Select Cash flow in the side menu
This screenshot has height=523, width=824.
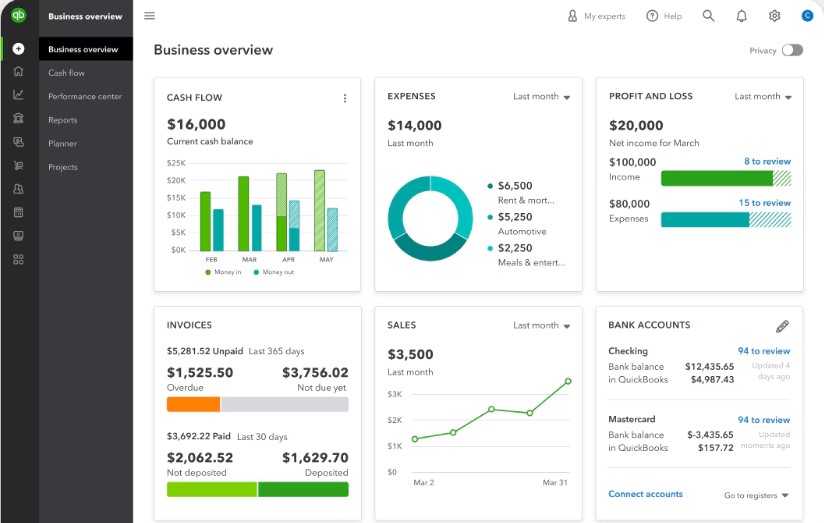click(x=66, y=73)
